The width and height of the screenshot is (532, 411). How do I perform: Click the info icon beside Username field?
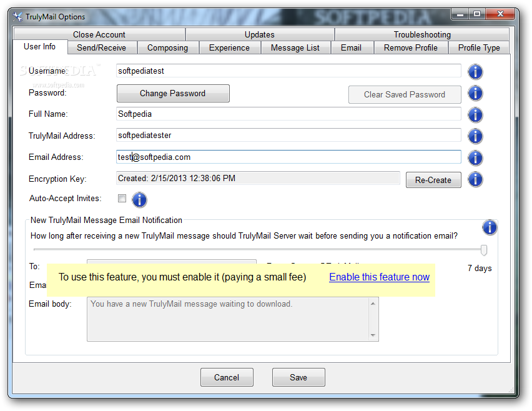475,72
